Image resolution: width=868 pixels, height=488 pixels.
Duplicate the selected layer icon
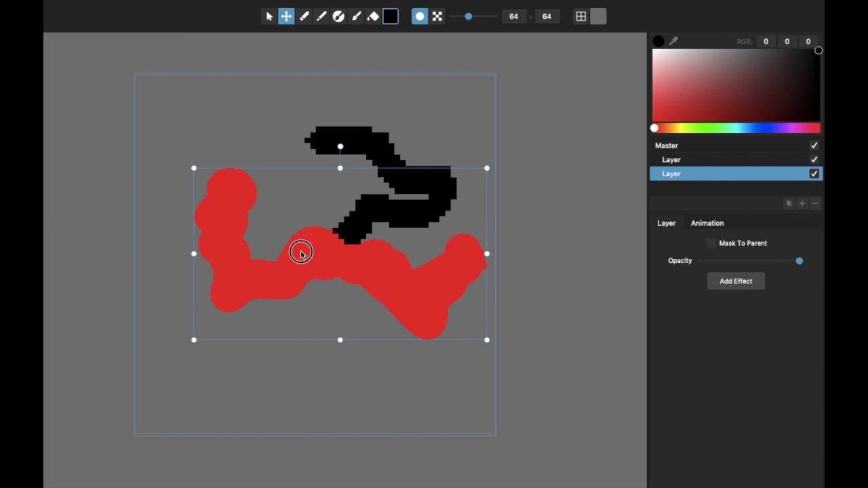coord(789,203)
